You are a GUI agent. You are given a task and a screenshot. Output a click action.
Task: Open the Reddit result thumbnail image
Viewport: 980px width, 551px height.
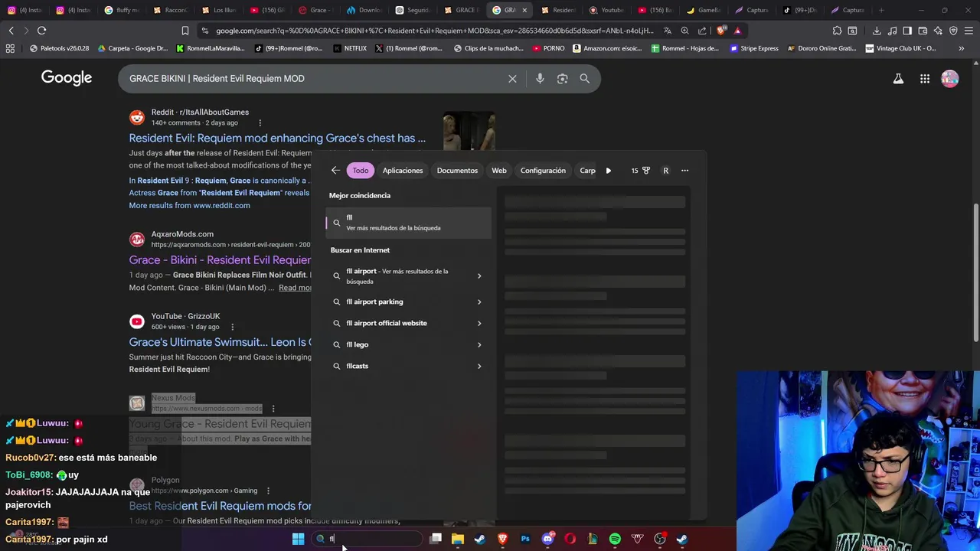(469, 131)
